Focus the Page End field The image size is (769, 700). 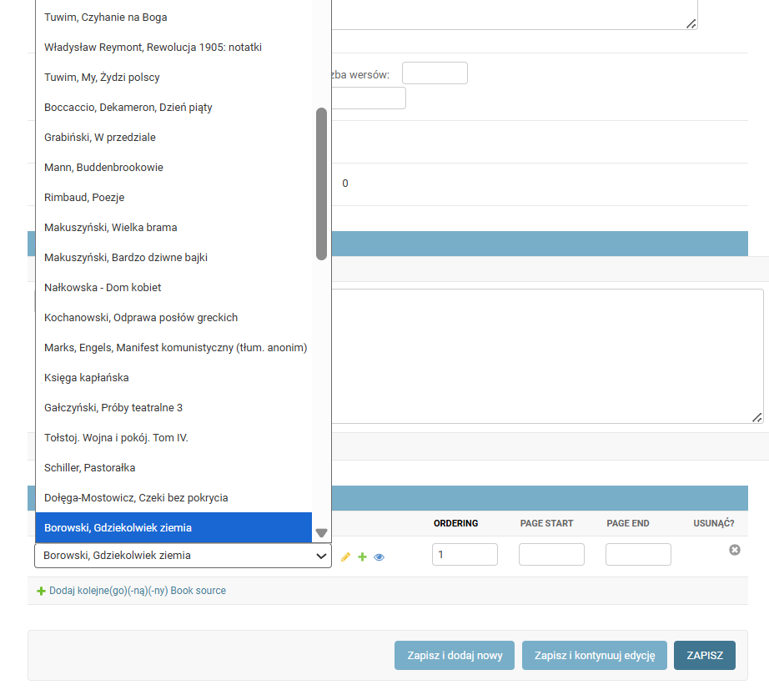[638, 554]
